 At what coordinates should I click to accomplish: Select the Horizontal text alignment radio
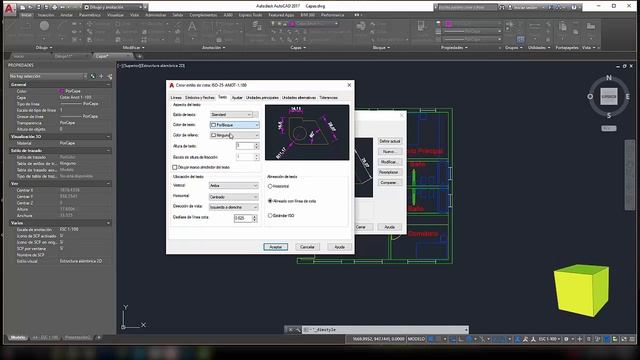pyautogui.click(x=270, y=186)
